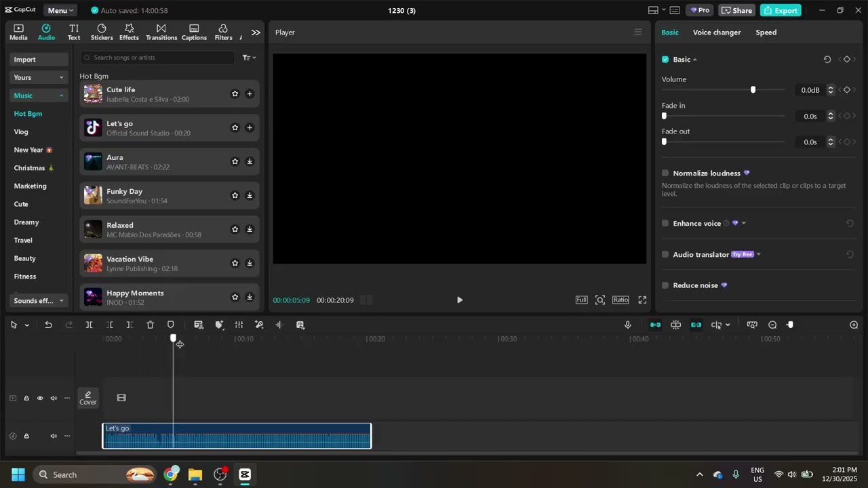868x488 pixels.
Task: Toggle main track magnet snapping
Action: [x=655, y=325]
